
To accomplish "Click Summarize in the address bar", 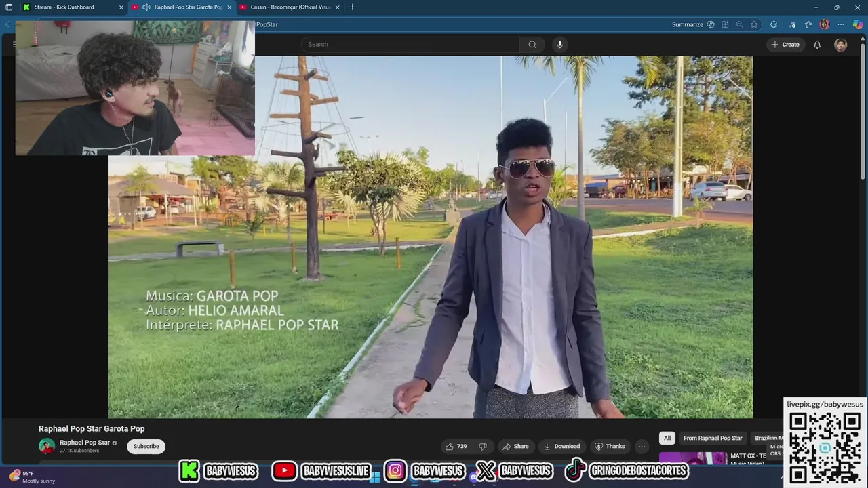I will pos(688,24).
